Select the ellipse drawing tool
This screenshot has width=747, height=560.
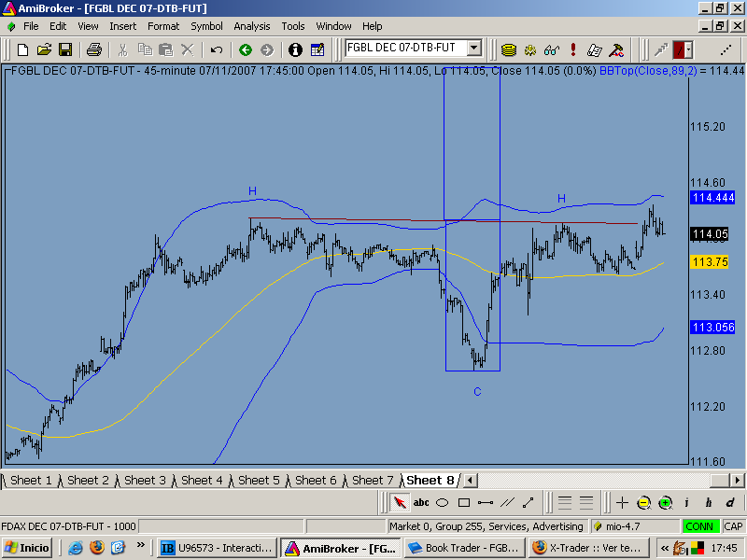[x=443, y=502]
